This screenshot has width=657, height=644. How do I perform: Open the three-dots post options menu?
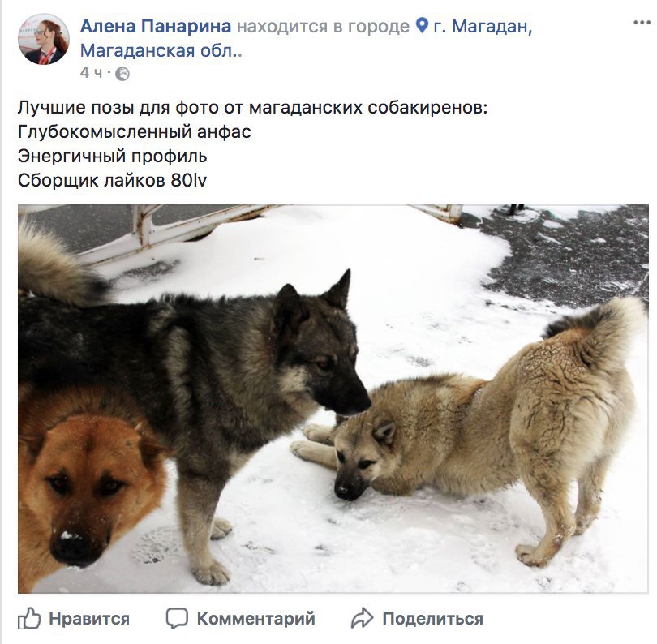[642, 23]
